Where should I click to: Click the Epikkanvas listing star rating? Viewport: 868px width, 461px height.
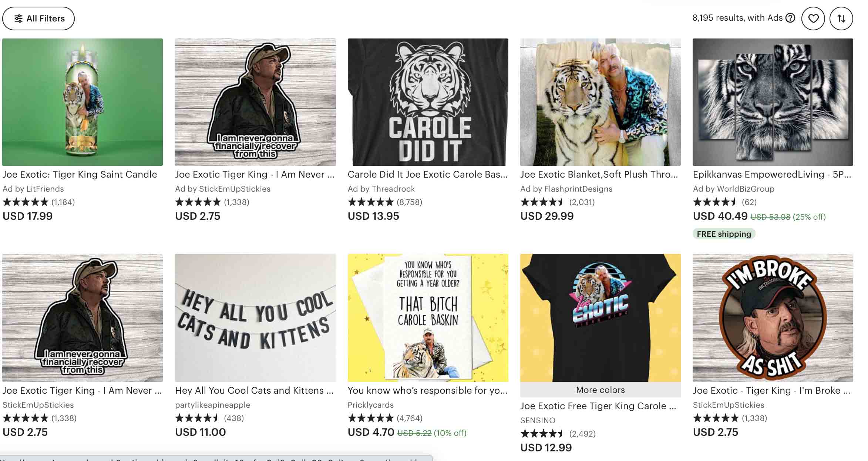[714, 202]
